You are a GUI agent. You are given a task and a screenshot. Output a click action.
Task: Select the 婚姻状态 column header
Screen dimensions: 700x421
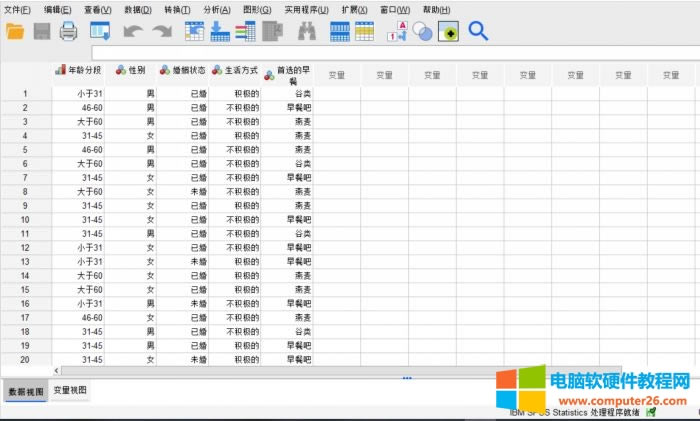pos(183,71)
